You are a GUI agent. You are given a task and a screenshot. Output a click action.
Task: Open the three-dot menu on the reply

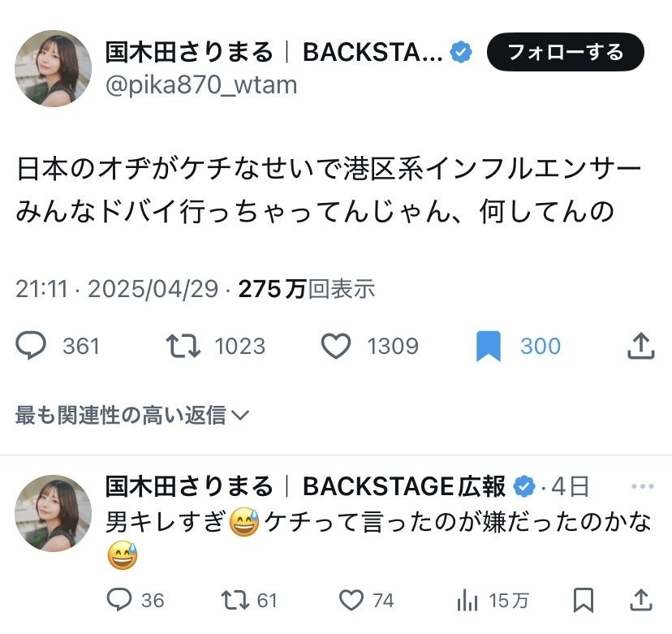641,487
